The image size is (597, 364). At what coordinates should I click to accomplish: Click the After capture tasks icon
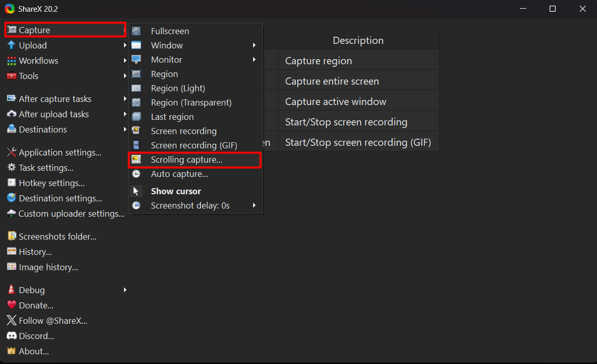[x=11, y=98]
